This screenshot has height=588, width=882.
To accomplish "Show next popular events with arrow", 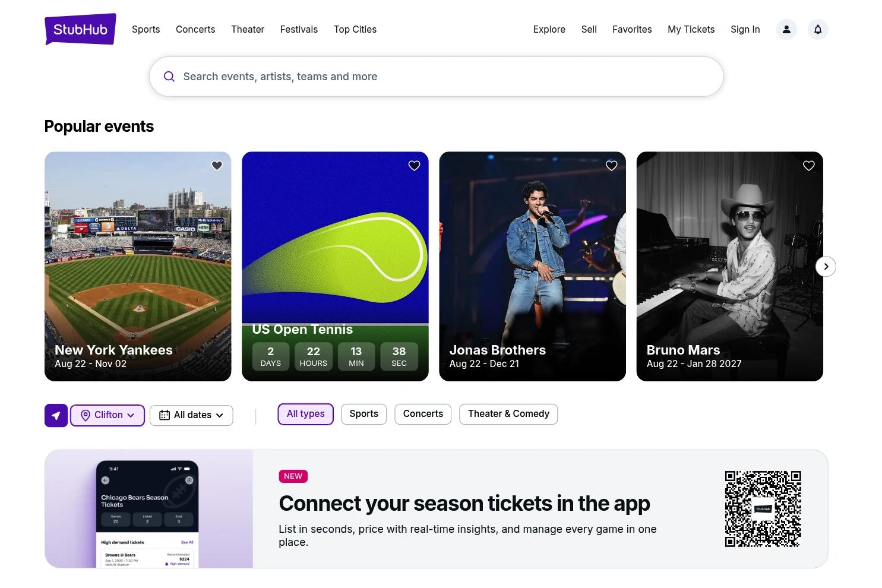I will tap(826, 267).
